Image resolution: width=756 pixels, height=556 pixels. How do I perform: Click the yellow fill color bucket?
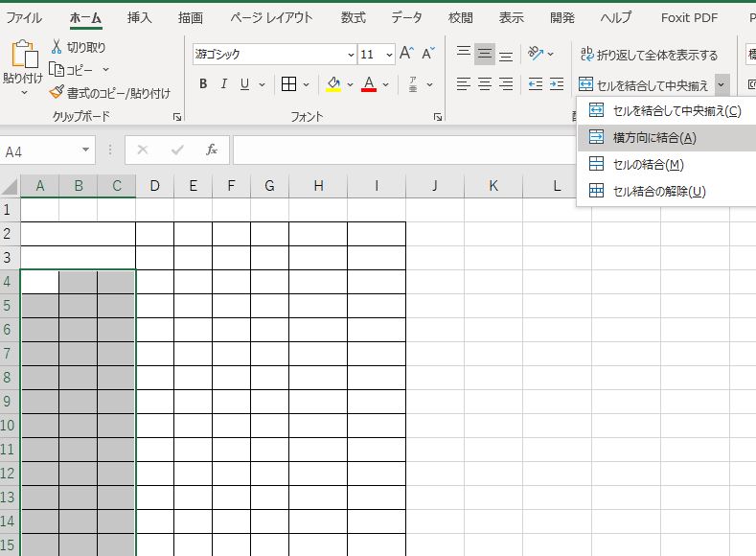tap(332, 84)
